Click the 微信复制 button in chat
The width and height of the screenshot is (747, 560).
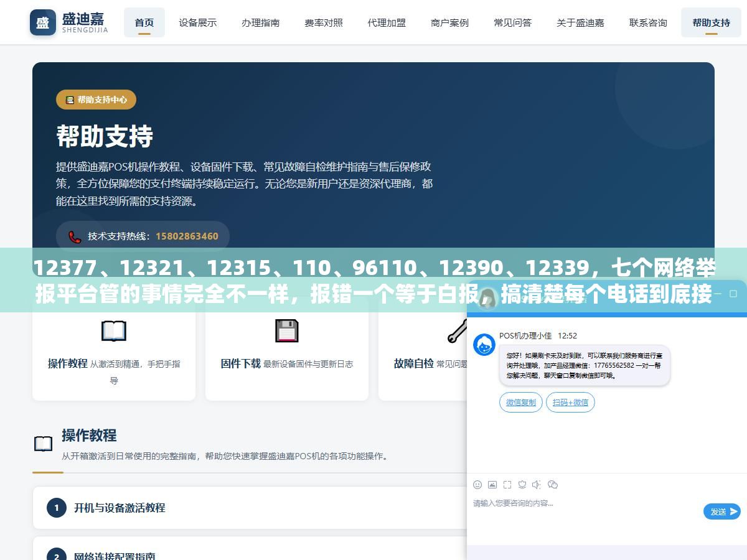521,403
